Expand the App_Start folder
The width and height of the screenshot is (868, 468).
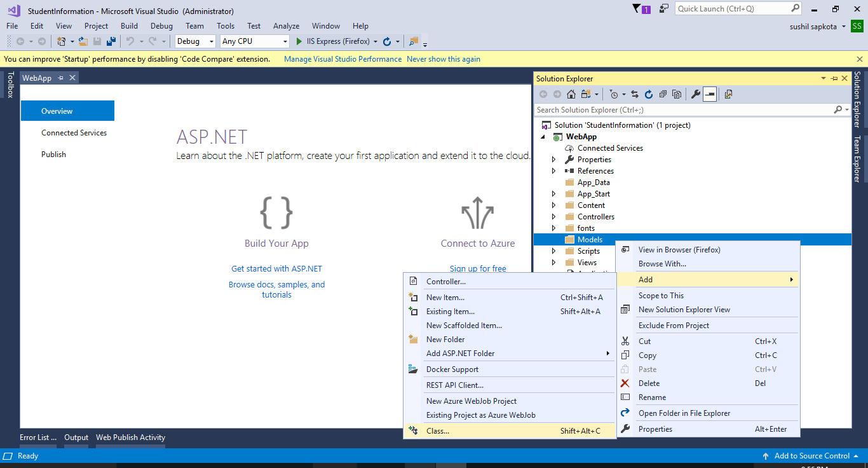(x=553, y=194)
